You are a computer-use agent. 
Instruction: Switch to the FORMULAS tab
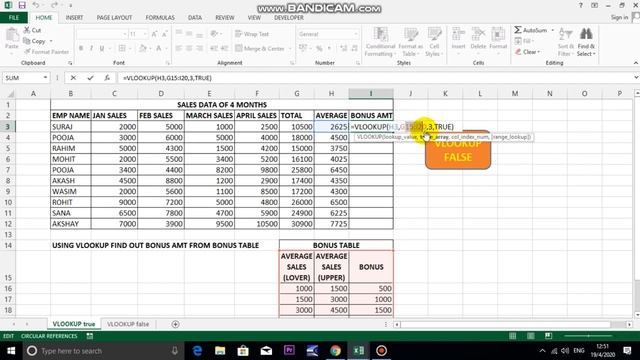point(160,18)
